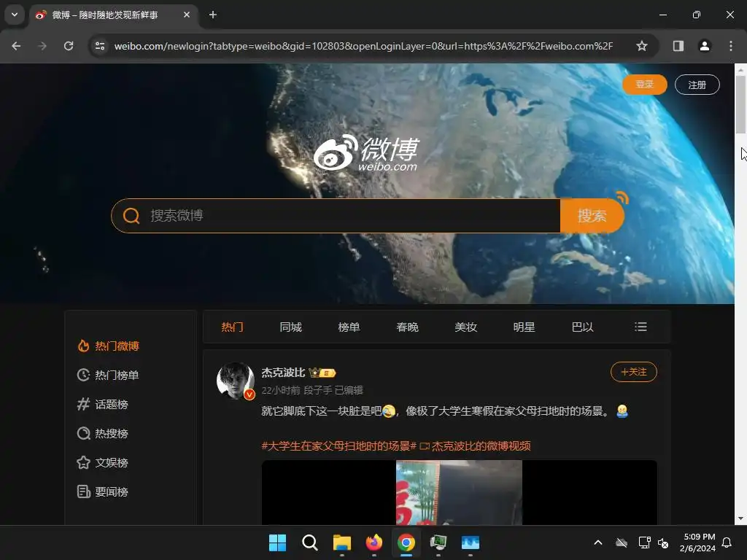Bookmark this page with the star icon

click(642, 46)
